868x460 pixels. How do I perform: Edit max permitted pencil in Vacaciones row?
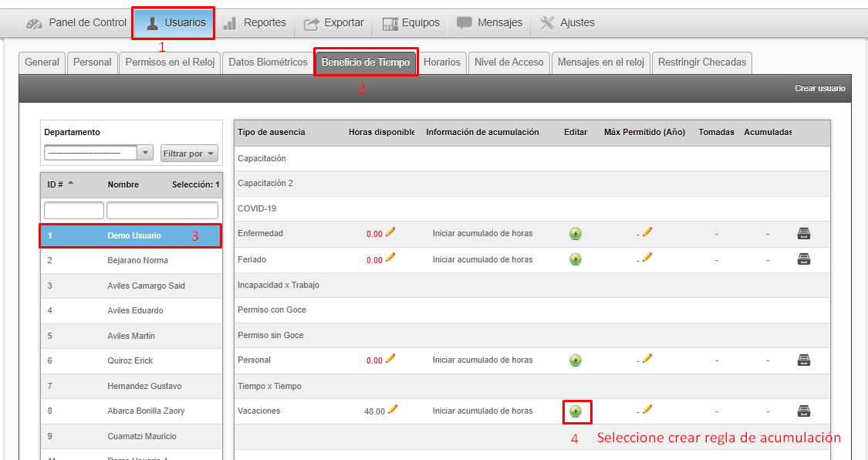[647, 409]
